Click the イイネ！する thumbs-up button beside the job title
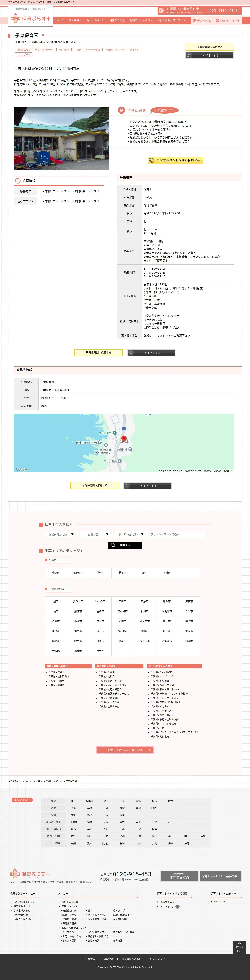Screen dimensions: 250x980 [210, 55]
